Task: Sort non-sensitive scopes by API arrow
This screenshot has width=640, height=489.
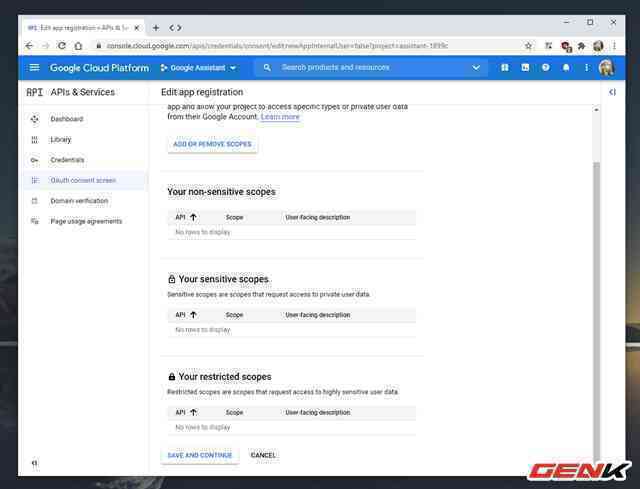Action: (x=193, y=217)
